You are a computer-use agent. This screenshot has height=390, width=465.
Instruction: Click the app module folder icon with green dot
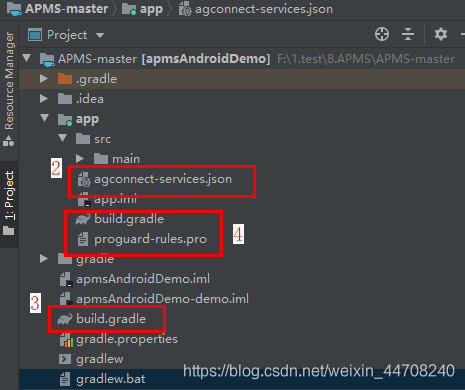[x=65, y=119]
